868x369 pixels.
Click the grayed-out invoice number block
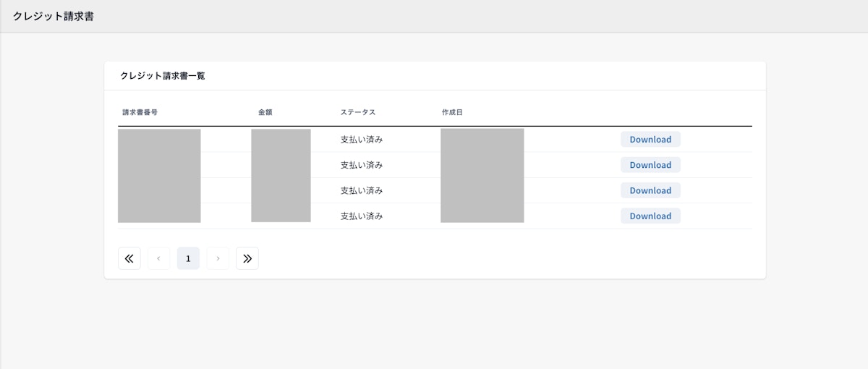pyautogui.click(x=159, y=176)
